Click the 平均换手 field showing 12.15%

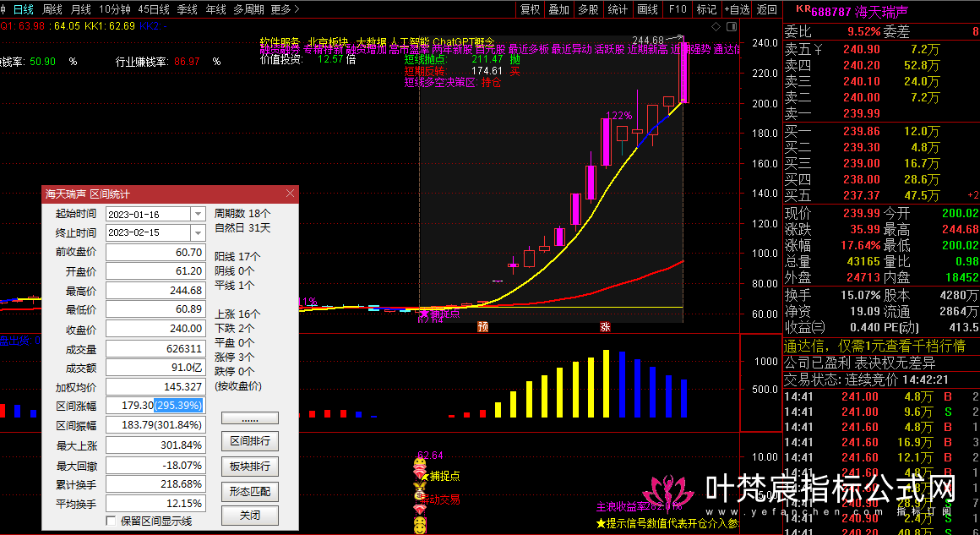point(155,503)
